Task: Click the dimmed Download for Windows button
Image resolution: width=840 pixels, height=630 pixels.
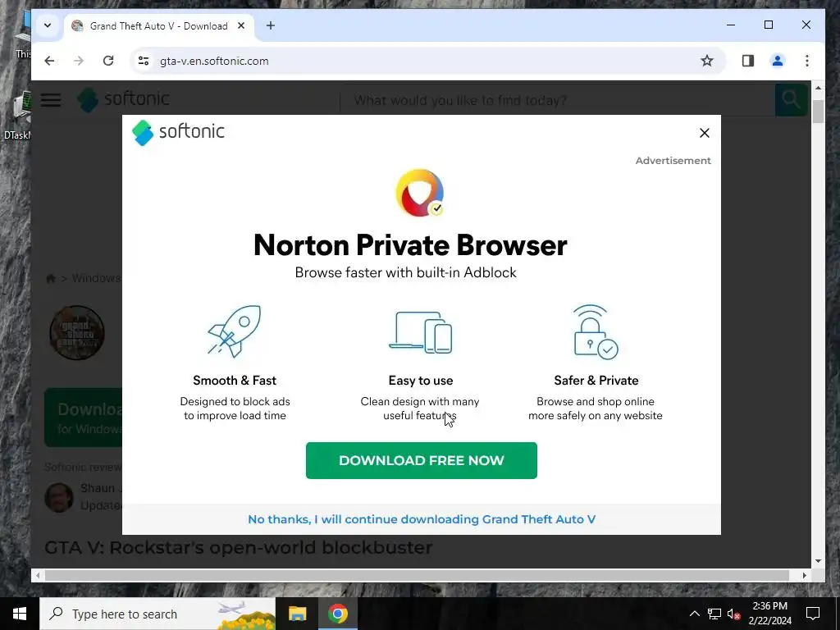Action: pyautogui.click(x=84, y=418)
